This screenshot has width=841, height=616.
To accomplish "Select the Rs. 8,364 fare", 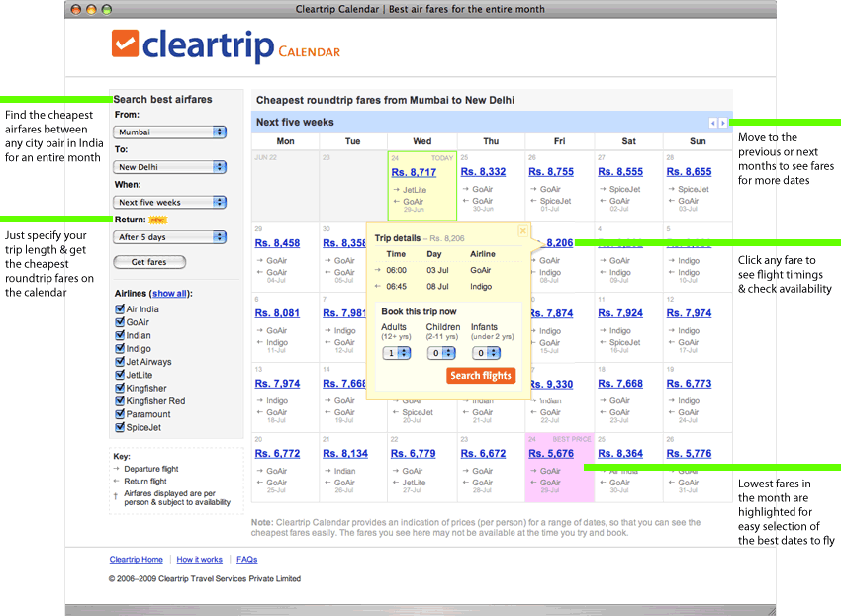I will point(620,454).
